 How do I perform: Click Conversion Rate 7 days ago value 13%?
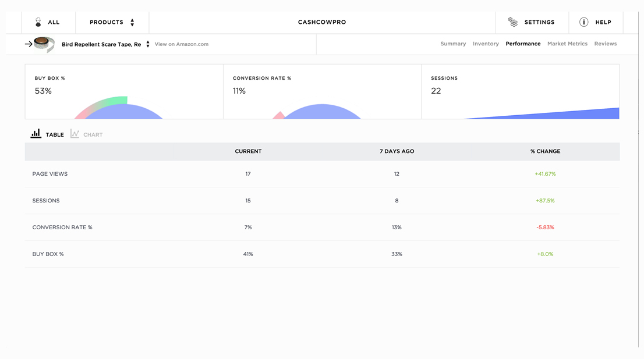coord(397,228)
